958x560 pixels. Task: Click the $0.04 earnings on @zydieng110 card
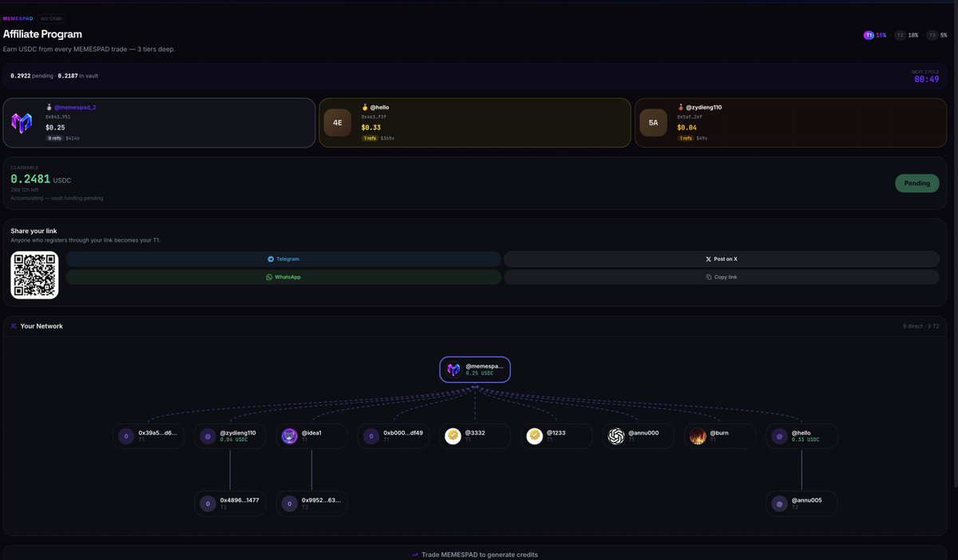(x=687, y=128)
